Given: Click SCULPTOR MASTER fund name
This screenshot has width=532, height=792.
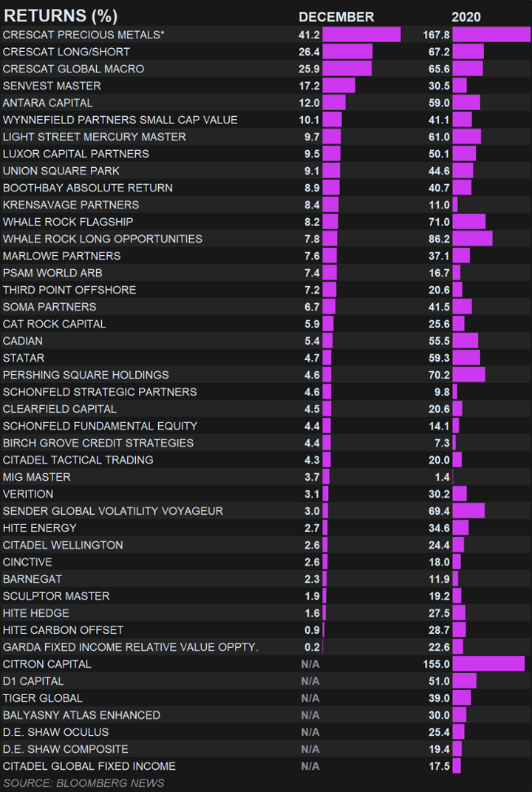Looking at the screenshot, I should tap(56, 596).
